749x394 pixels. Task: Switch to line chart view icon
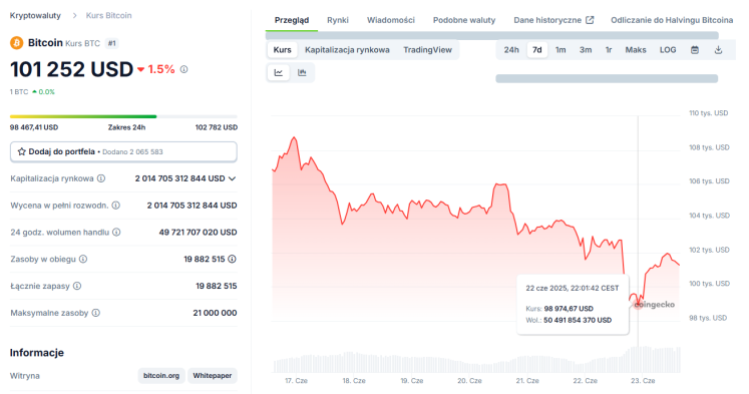pos(278,73)
